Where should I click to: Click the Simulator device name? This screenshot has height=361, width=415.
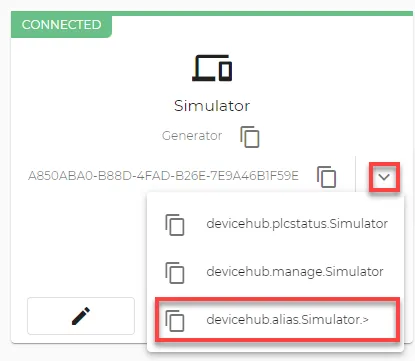click(212, 106)
